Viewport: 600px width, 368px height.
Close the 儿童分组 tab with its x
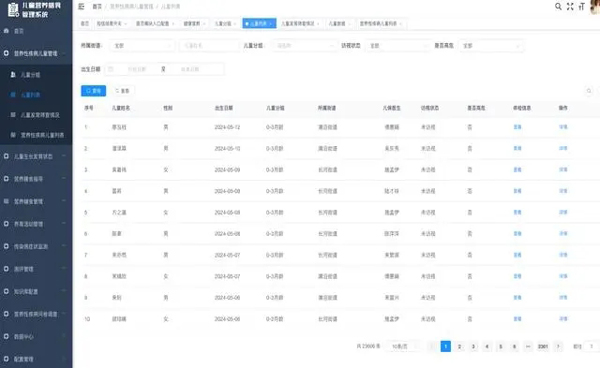(235, 24)
